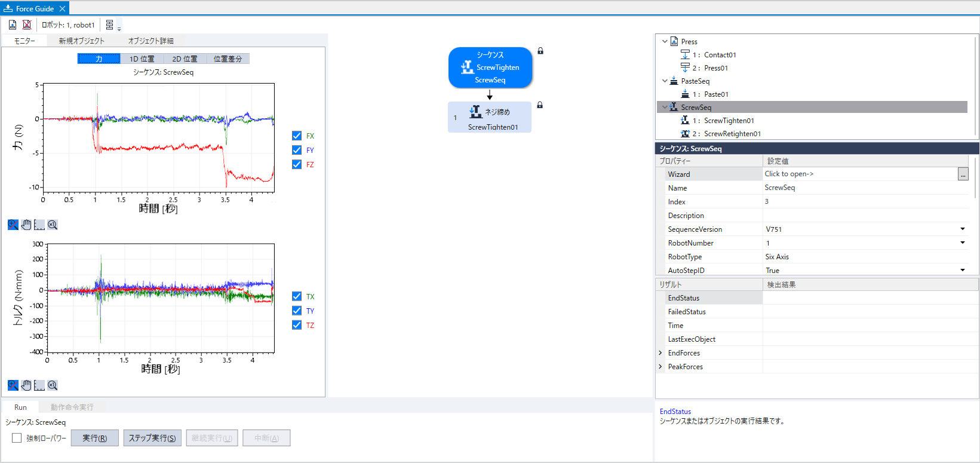The width and height of the screenshot is (980, 463).
Task: Click the red-crossed delete file toolbar icon
Action: pyautogui.click(x=27, y=24)
